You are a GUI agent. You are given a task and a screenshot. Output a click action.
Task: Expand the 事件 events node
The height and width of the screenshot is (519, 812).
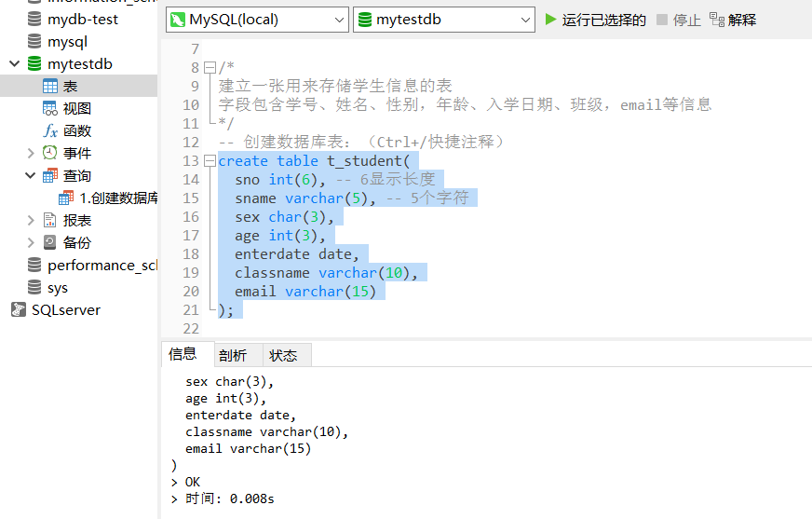pyautogui.click(x=31, y=153)
